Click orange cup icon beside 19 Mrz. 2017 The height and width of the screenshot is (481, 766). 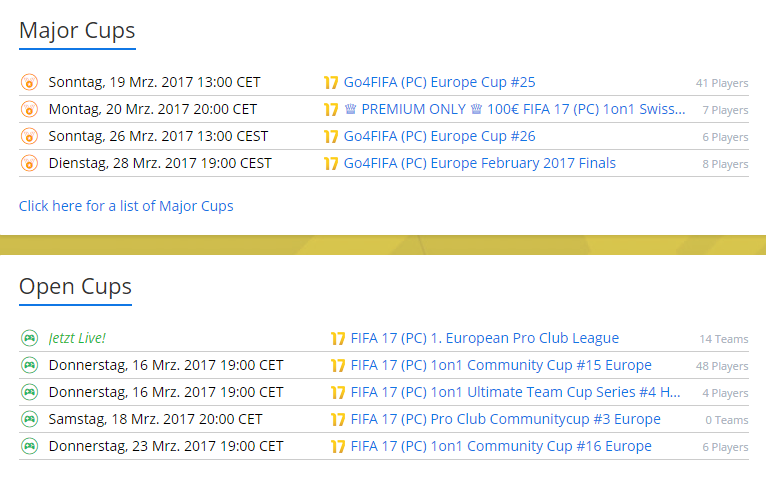pyautogui.click(x=28, y=82)
